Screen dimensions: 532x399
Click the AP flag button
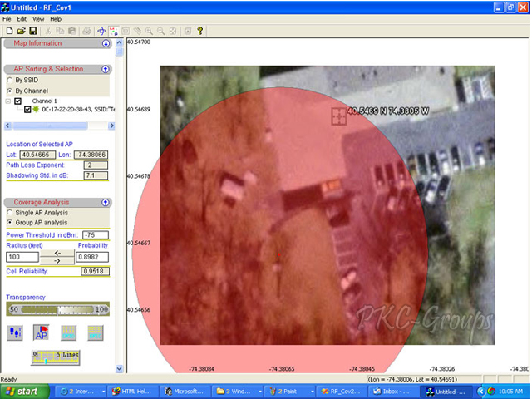[42, 332]
